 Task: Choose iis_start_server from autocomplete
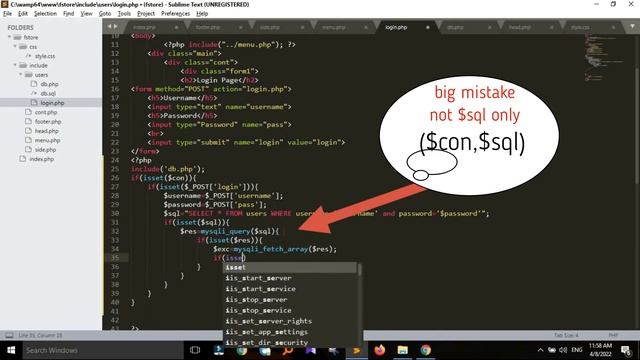290,278
